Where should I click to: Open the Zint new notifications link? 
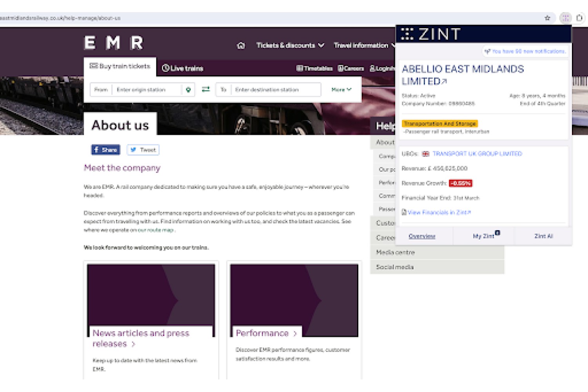click(x=525, y=51)
